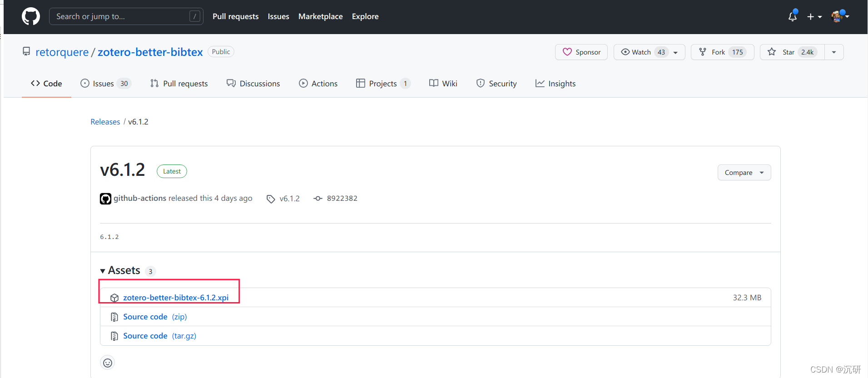Star the repository
This screenshot has height=378, width=868.
click(792, 52)
